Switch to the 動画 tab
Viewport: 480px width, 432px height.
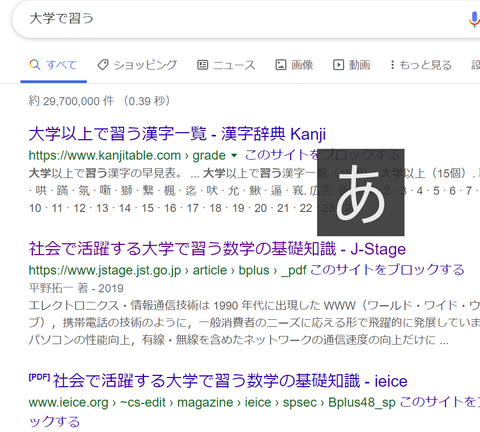coord(352,65)
